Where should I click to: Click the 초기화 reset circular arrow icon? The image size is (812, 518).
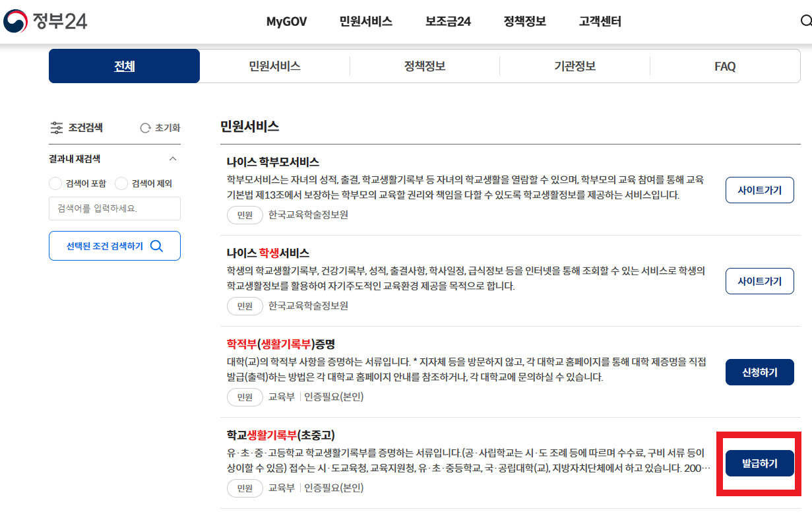(146, 128)
